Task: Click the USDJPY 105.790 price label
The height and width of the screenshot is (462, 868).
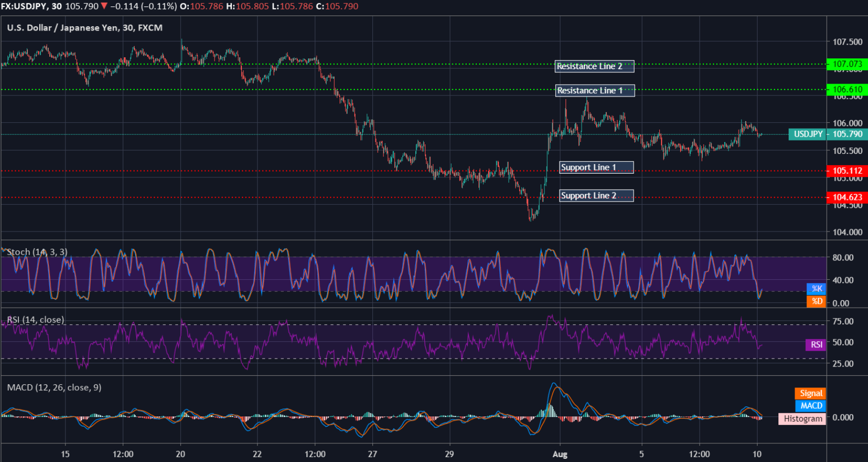Action: pyautogui.click(x=828, y=134)
